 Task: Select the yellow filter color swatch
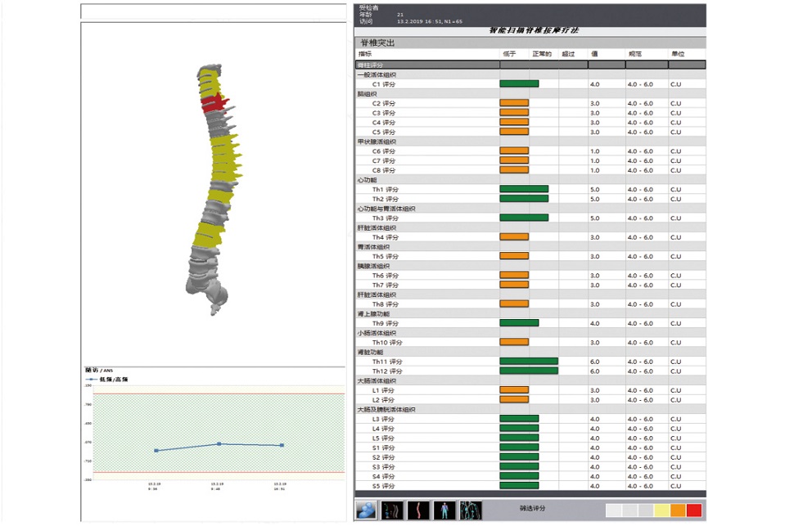661,510
